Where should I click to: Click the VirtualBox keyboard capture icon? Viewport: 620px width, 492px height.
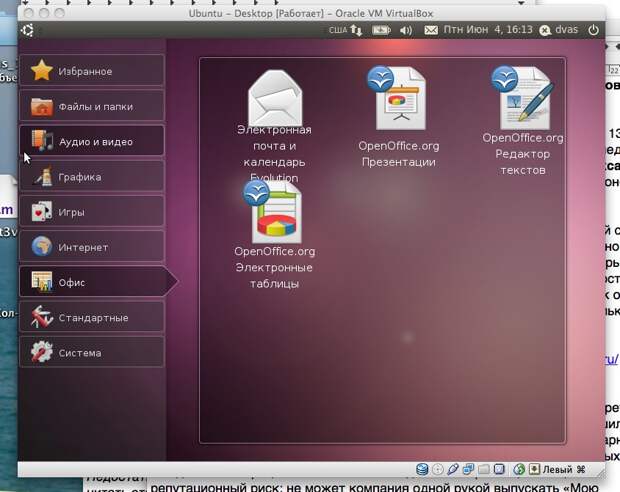[x=534, y=469]
